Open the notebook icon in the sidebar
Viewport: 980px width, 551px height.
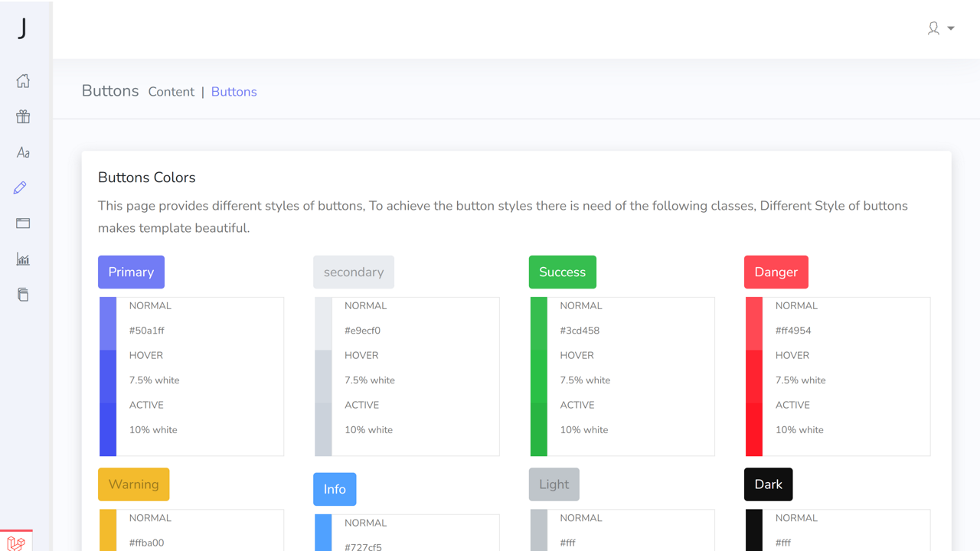[23, 294]
